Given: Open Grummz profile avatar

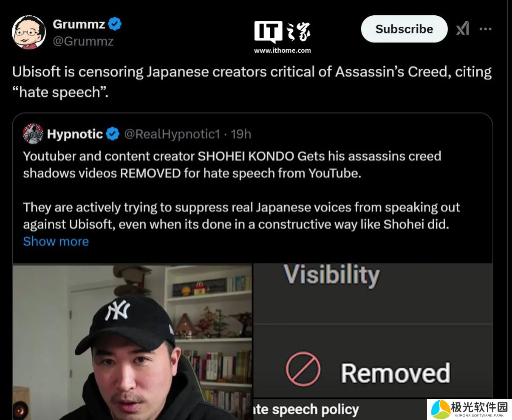Looking at the screenshot, I should (29, 32).
